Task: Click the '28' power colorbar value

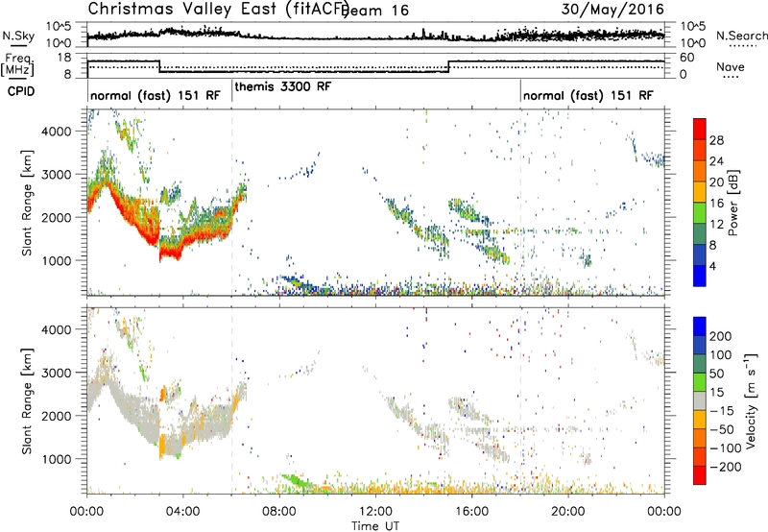Action: (716, 140)
